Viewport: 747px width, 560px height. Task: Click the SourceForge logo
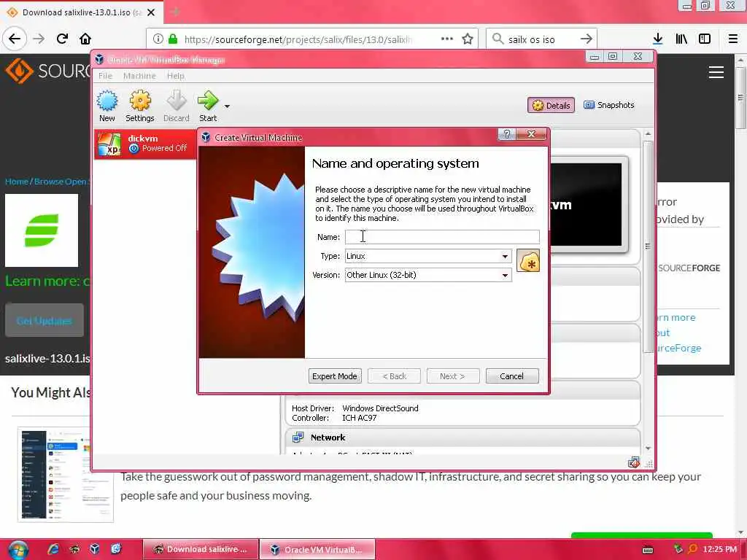47,71
